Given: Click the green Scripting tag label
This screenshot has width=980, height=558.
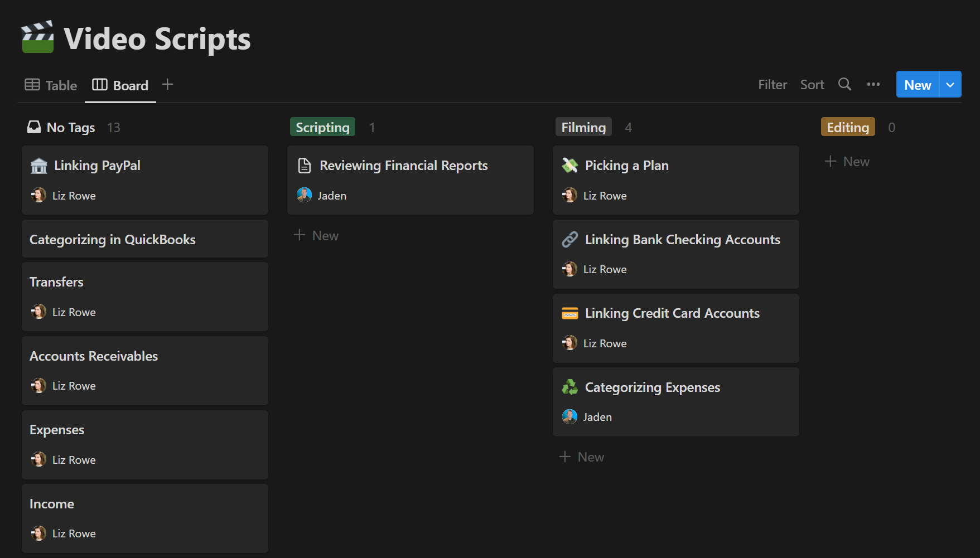Looking at the screenshot, I should [x=322, y=127].
